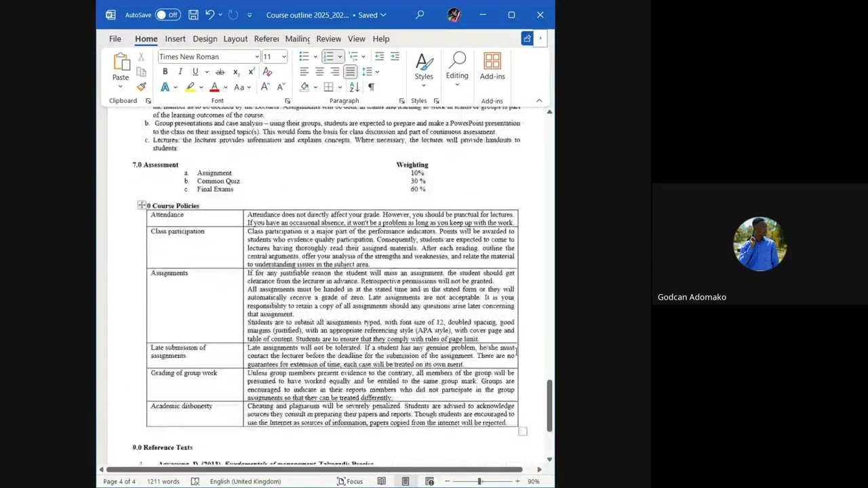Switch to the Insert tab
Screen dimensions: 868x488
point(175,39)
